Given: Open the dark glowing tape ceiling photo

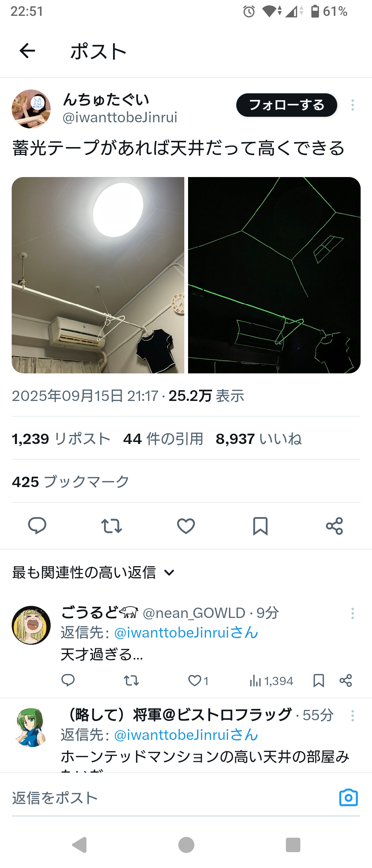Looking at the screenshot, I should coord(274,275).
